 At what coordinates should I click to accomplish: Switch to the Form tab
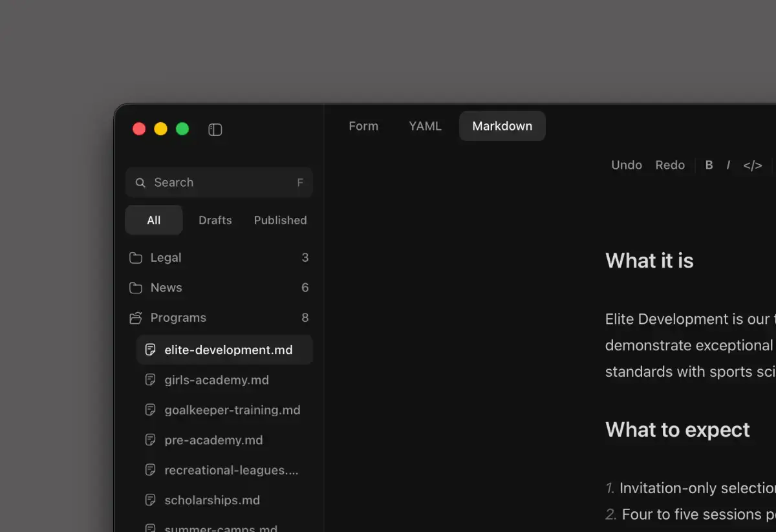(363, 126)
